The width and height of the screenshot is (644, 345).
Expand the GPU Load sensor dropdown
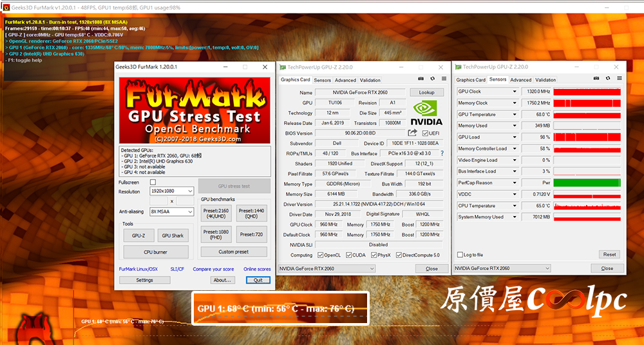click(x=514, y=137)
